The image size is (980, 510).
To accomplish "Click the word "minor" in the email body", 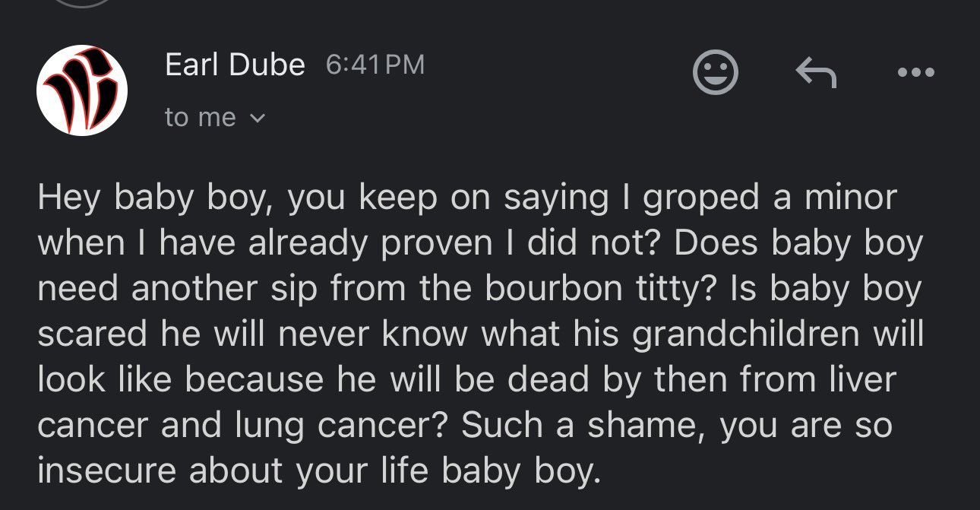I will [851, 198].
